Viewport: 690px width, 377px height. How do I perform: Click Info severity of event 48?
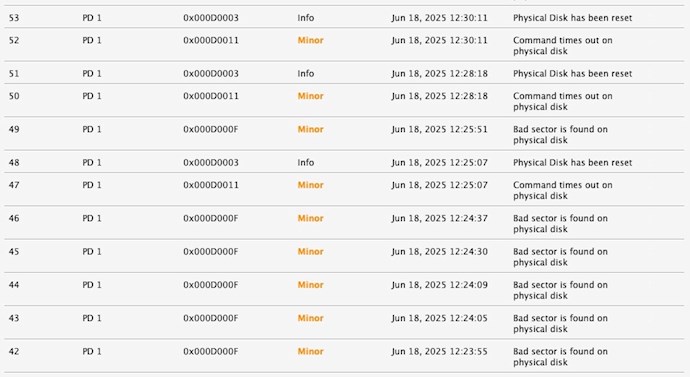tap(305, 162)
